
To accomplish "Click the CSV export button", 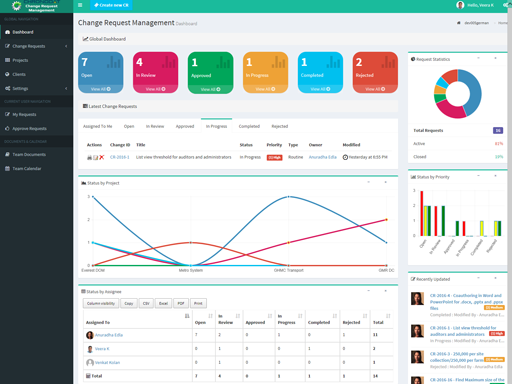I will [146, 303].
